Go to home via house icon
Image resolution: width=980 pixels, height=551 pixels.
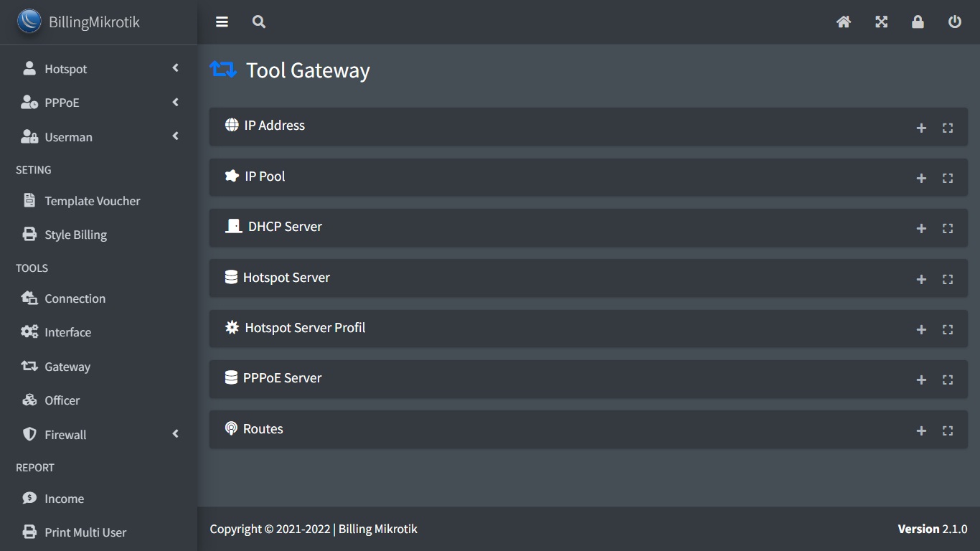844,22
